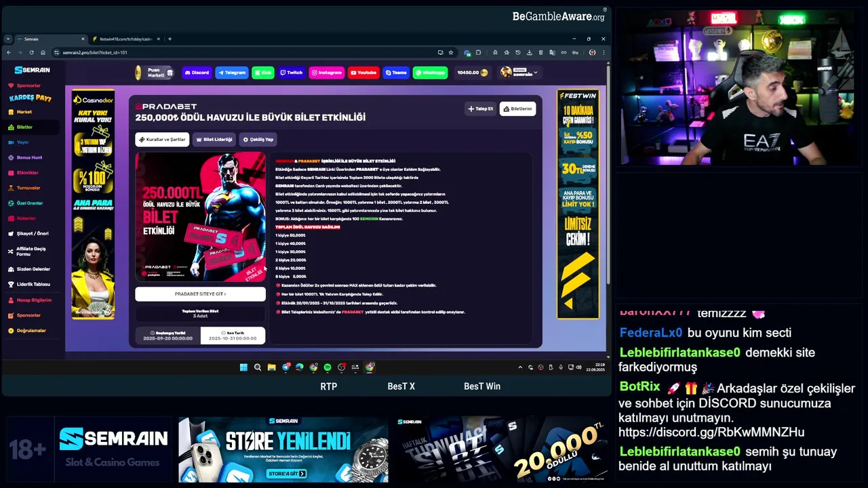Image resolution: width=868 pixels, height=488 pixels.
Task: Click the Whatsapp header button
Action: coord(431,73)
